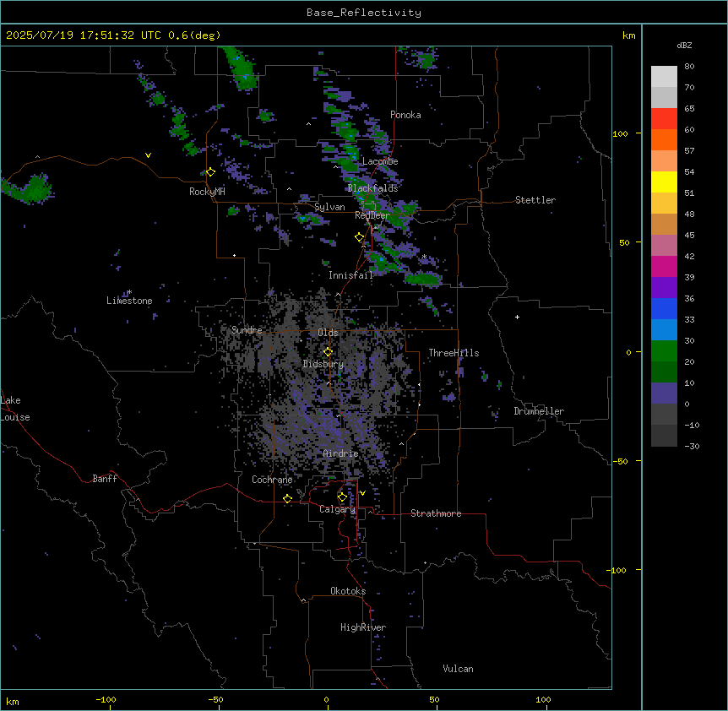The width and height of the screenshot is (728, 711).
Task: Click the Cochrane city label
Action: tap(272, 480)
